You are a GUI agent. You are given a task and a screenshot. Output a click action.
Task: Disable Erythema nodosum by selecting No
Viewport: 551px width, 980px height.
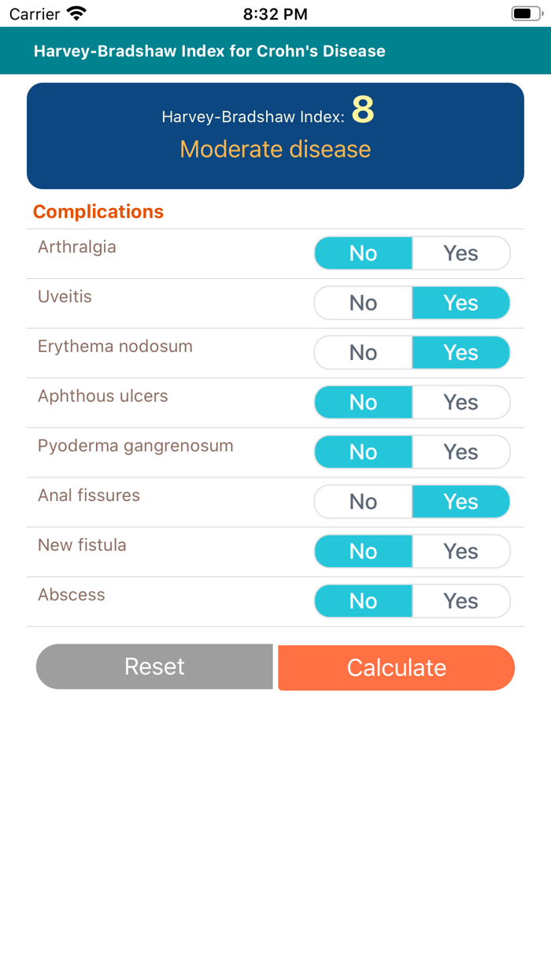[363, 352]
